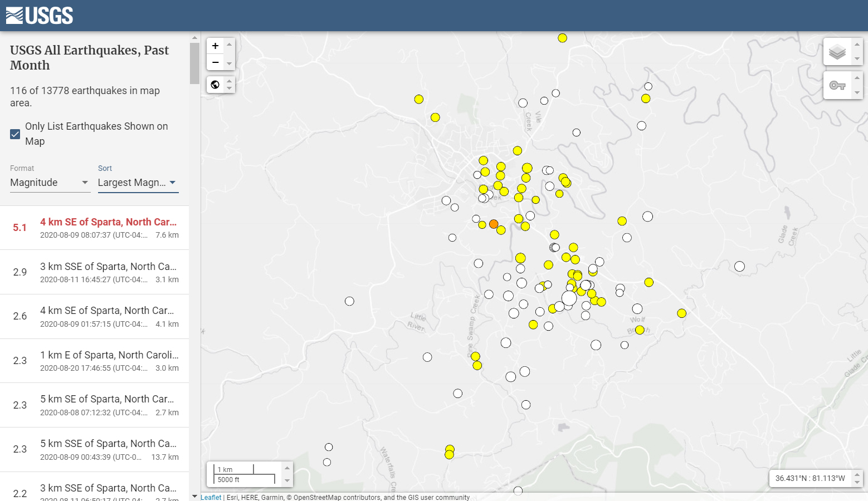Open the Format dropdown set to Magnitude
Image resolution: width=868 pixels, height=501 pixels.
[x=50, y=183]
